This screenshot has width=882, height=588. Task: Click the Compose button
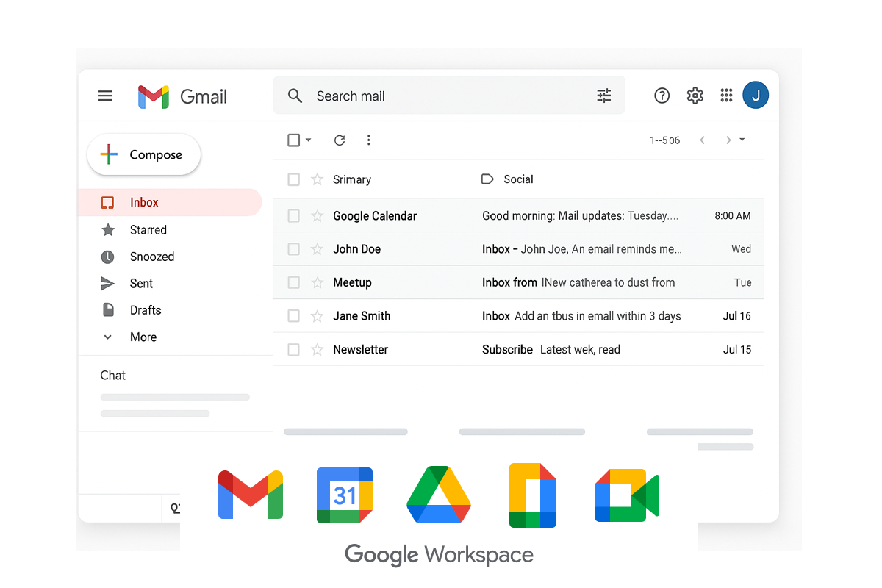click(144, 154)
